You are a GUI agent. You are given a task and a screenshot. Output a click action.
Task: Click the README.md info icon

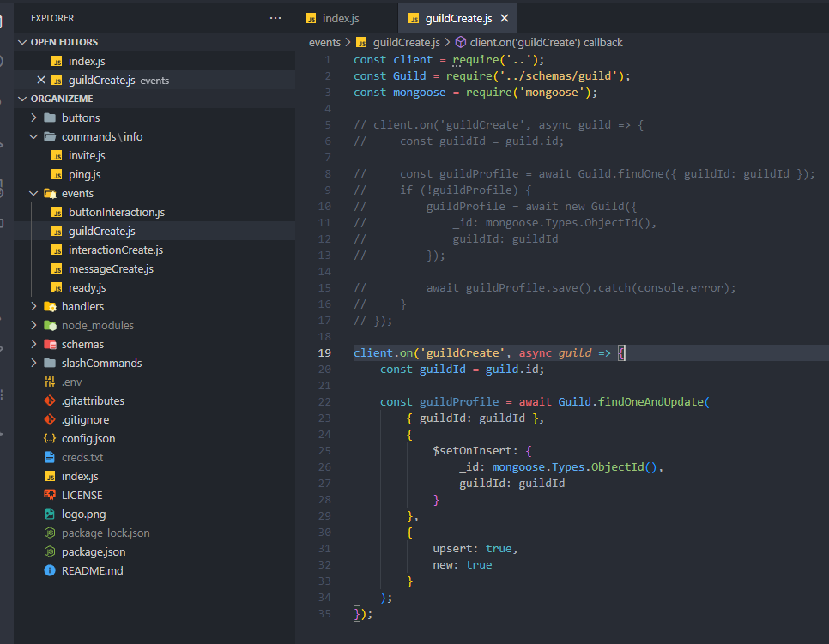(x=50, y=571)
